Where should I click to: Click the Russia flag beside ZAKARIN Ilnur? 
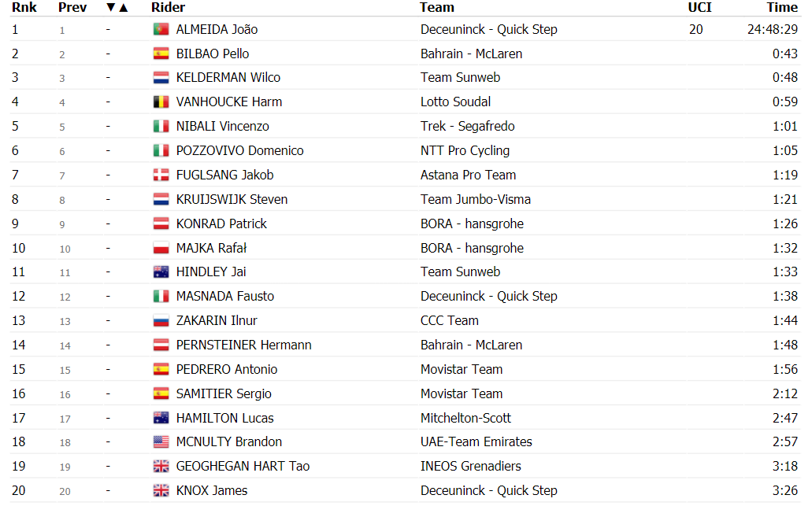[161, 321]
